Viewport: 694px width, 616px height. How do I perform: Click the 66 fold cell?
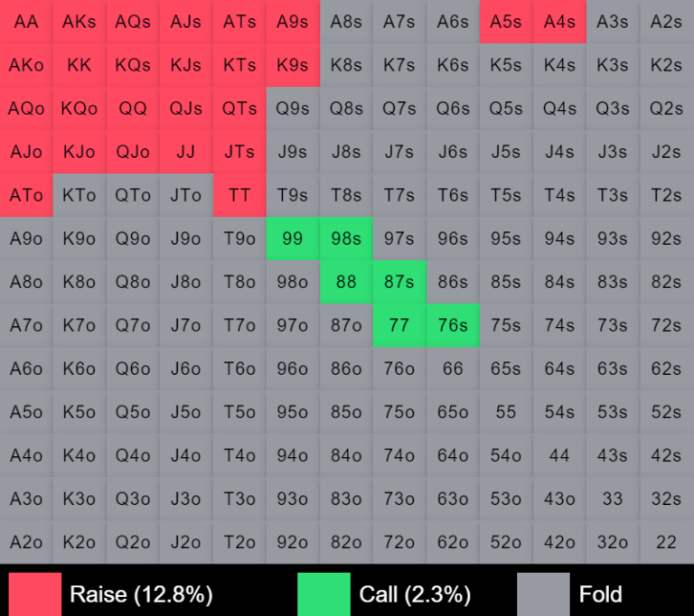[x=453, y=369]
